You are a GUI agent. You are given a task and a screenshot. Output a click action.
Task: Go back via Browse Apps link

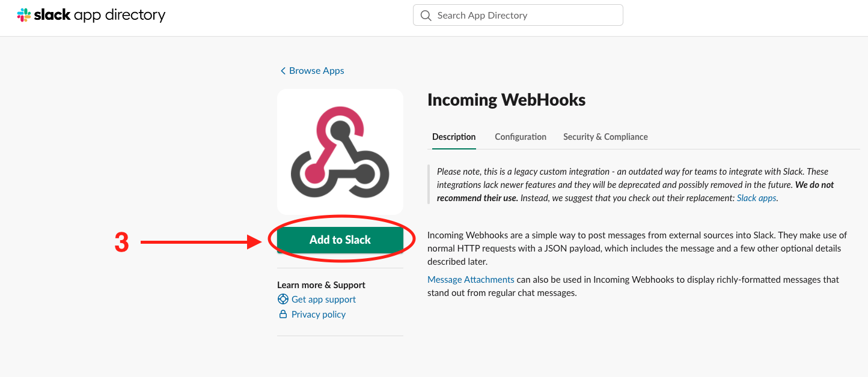point(316,71)
